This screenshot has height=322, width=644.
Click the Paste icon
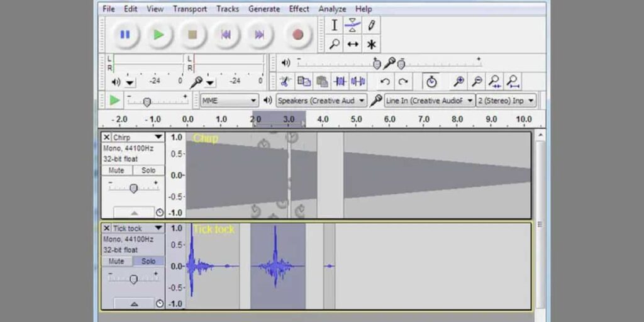pos(322,81)
